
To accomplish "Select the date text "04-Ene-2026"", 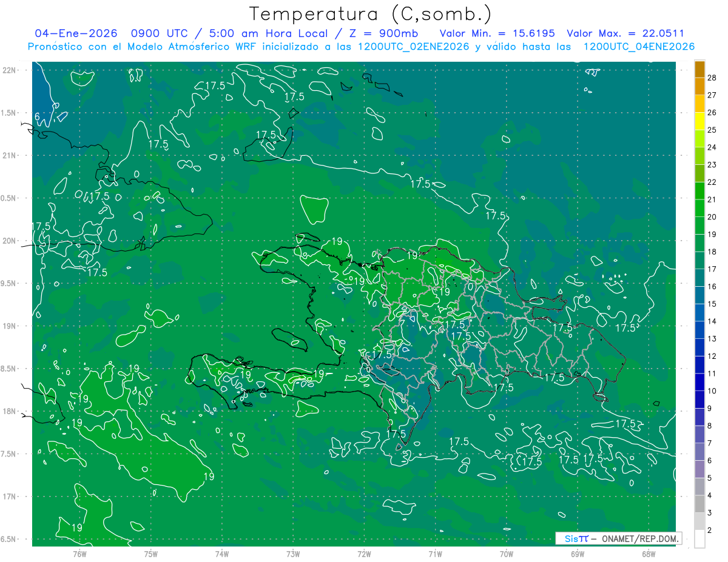I will tap(76, 34).
